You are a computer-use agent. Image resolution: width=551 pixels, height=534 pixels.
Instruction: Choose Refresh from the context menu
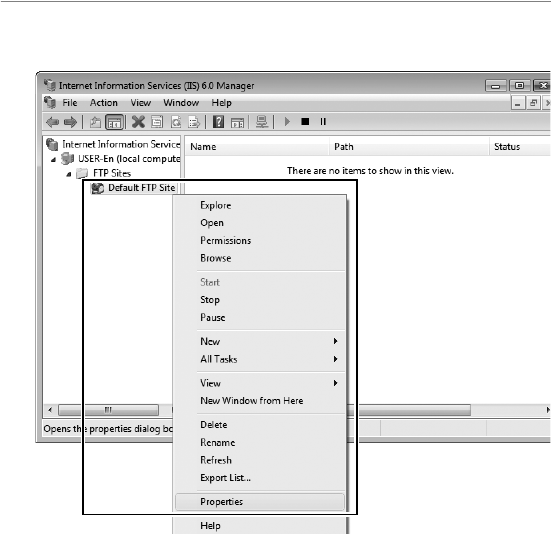tap(260, 460)
